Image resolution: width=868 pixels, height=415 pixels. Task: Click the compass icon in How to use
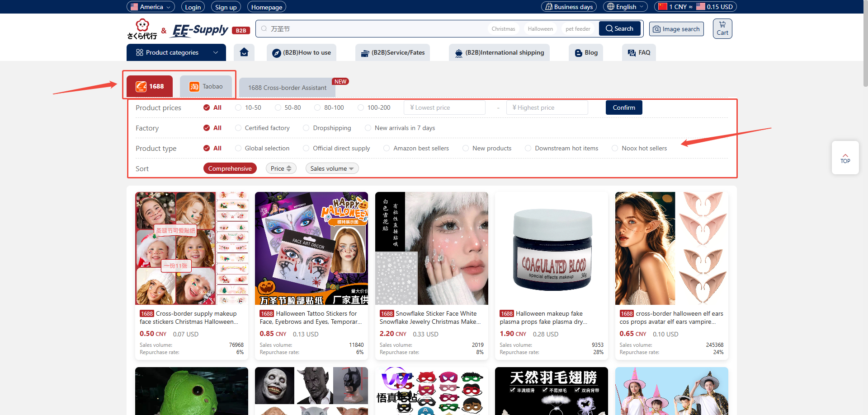point(277,53)
